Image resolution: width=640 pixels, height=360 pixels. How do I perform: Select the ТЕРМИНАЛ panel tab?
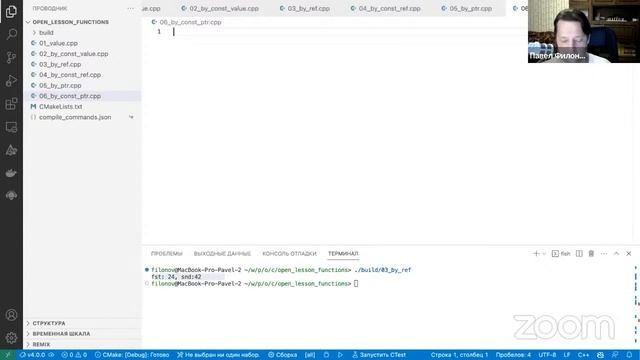[x=343, y=254]
